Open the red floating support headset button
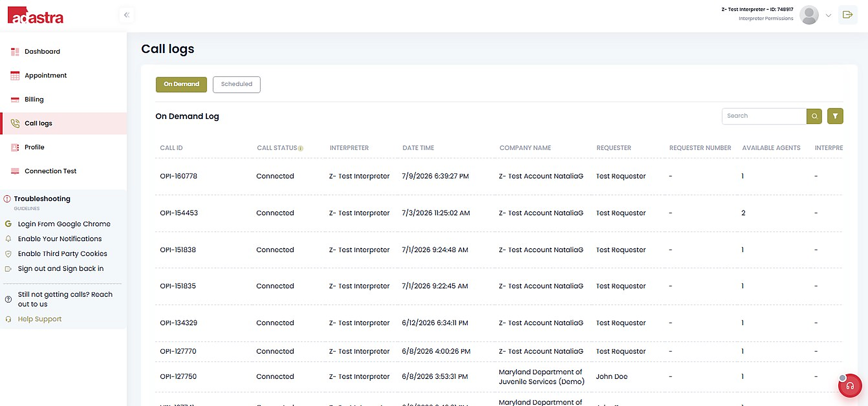This screenshot has height=406, width=868. point(850,386)
